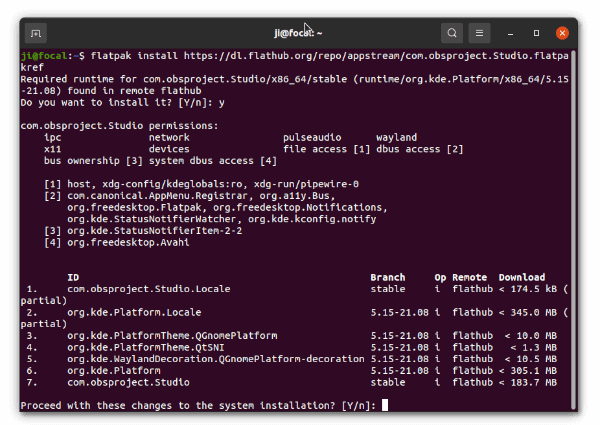Click the window title ji@focal
The image size is (600, 425).
[298, 33]
